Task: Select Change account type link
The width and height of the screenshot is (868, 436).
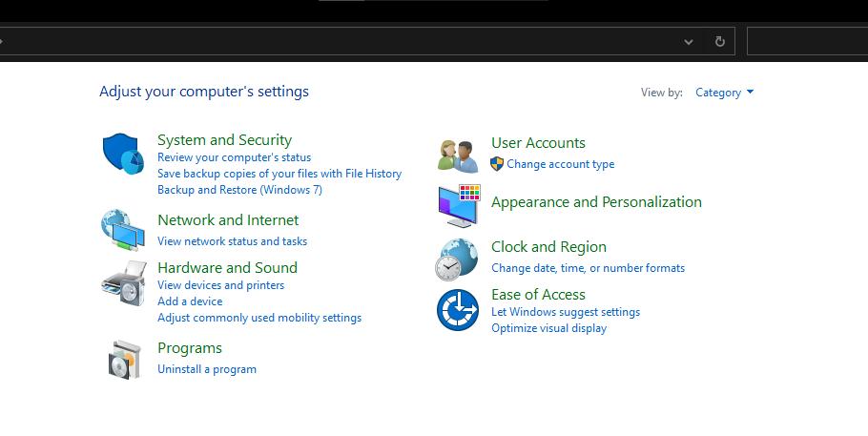Action: (560, 164)
